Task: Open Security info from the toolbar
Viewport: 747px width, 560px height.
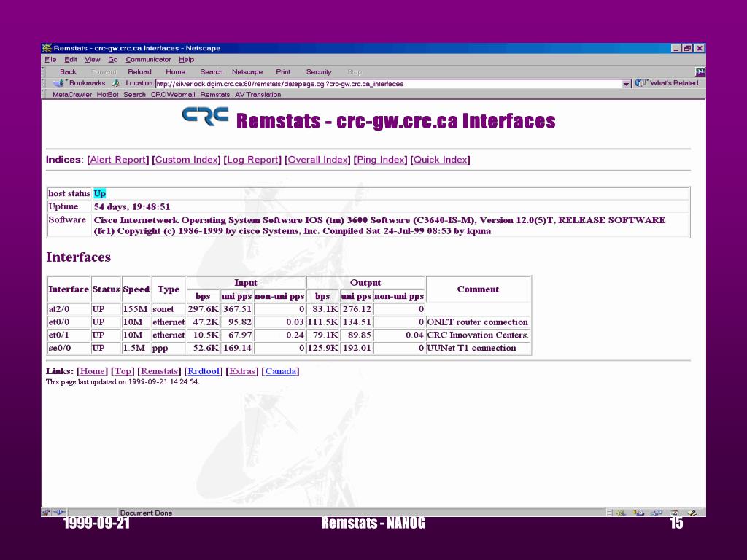Action: click(x=319, y=72)
